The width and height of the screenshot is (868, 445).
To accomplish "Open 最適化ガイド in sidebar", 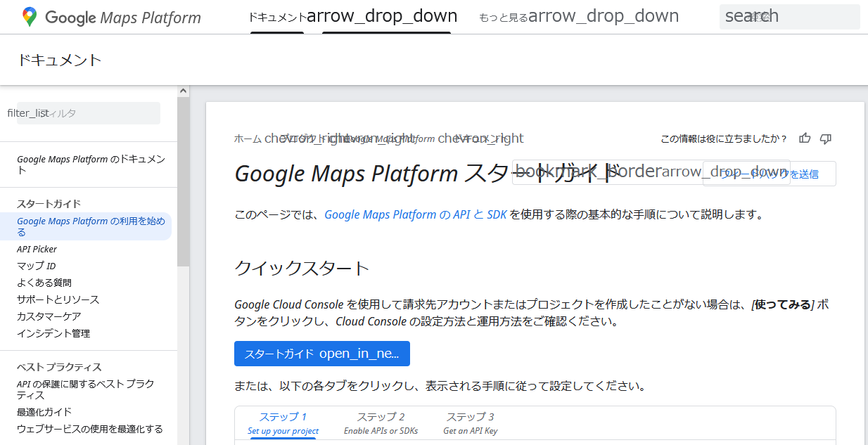I will click(x=44, y=412).
